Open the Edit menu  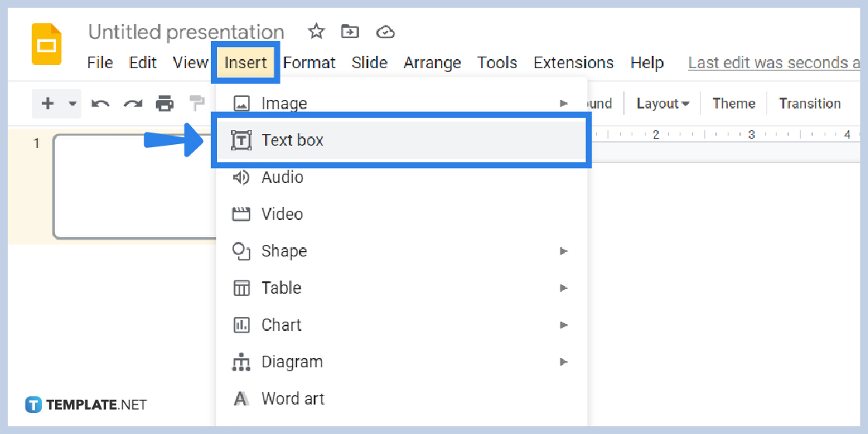click(x=143, y=63)
